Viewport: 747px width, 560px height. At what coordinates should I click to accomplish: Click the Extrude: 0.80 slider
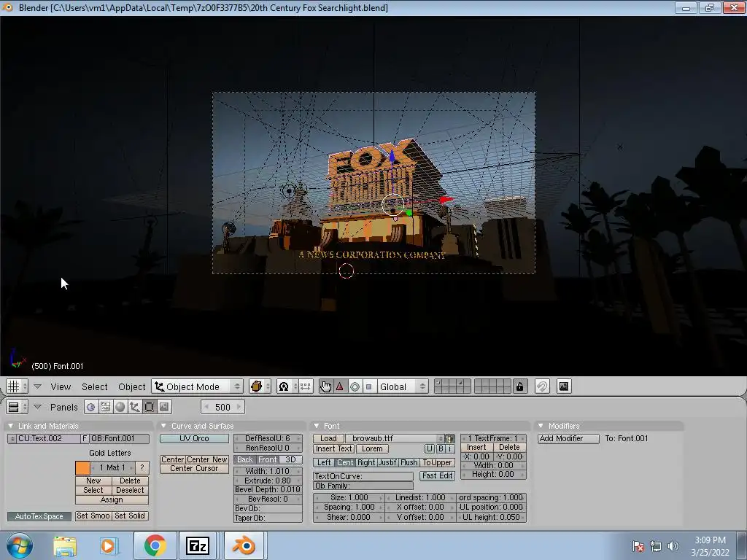tap(268, 481)
